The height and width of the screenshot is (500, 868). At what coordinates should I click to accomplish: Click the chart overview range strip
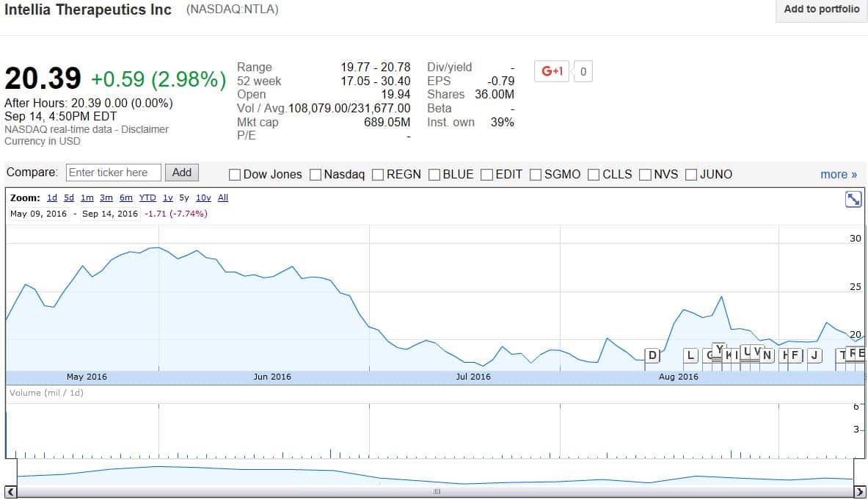click(435, 472)
